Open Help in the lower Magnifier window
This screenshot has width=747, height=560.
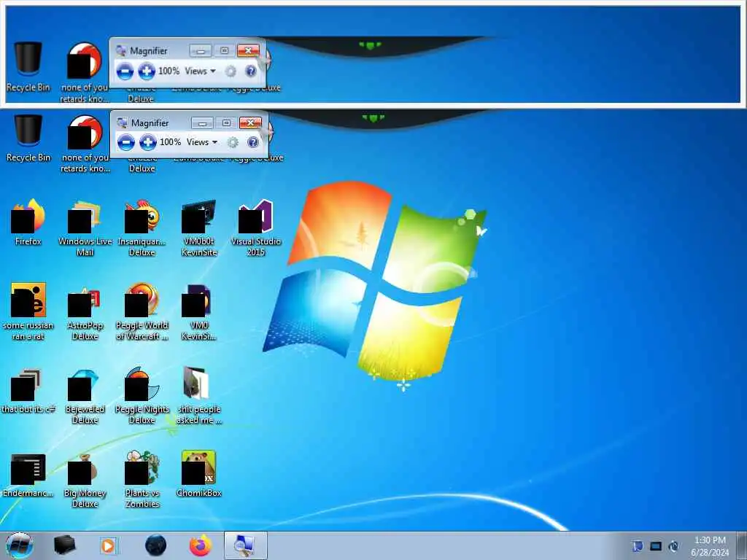(253, 142)
